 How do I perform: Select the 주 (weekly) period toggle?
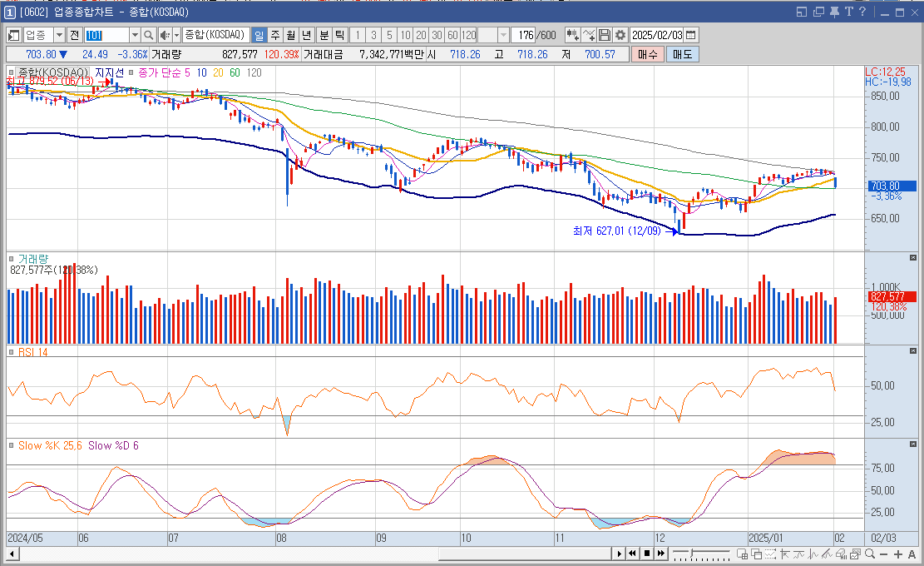coord(275,35)
